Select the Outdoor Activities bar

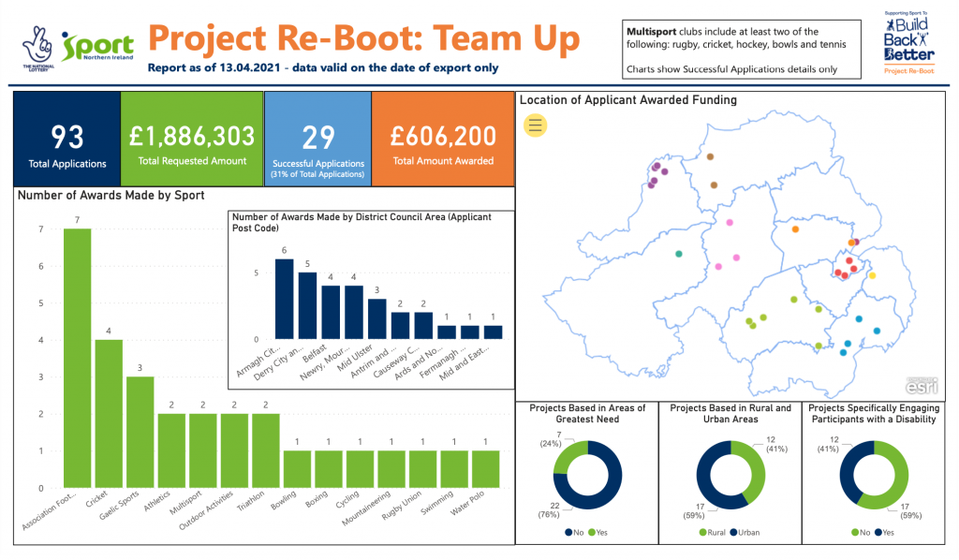click(234, 450)
